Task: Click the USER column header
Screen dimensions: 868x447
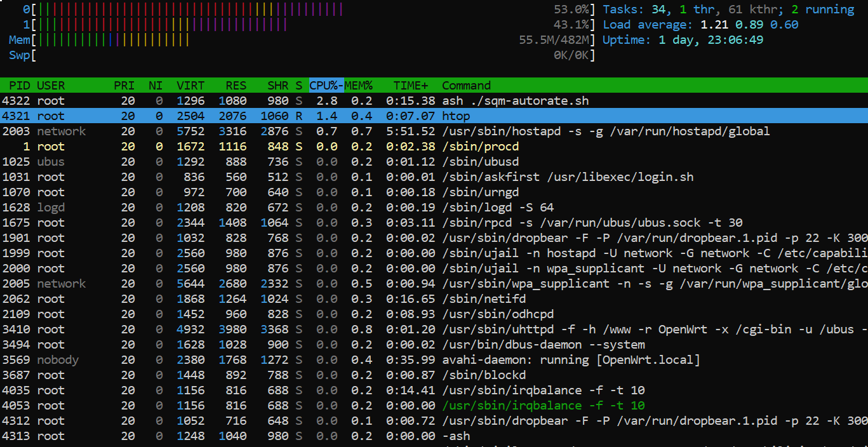Action: [51, 86]
